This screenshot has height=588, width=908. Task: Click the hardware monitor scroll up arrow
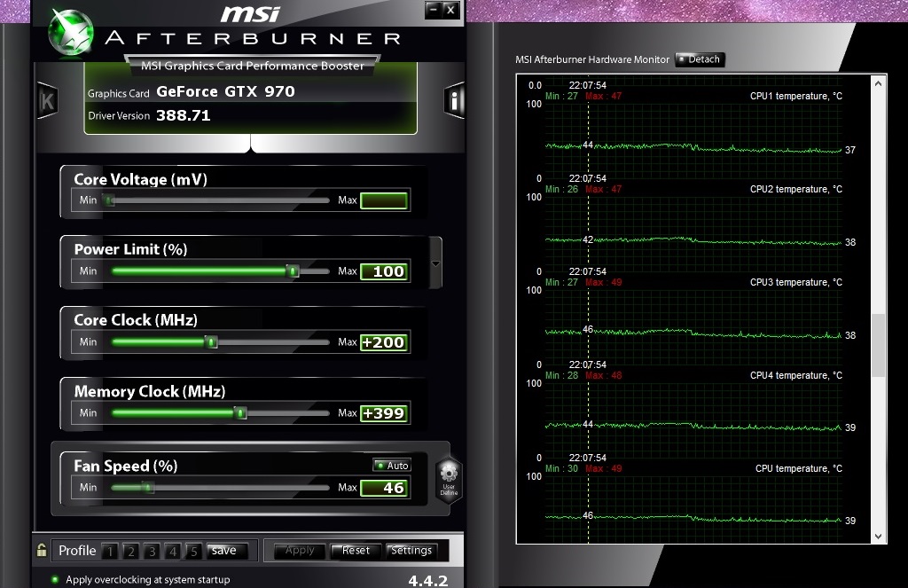coord(879,83)
